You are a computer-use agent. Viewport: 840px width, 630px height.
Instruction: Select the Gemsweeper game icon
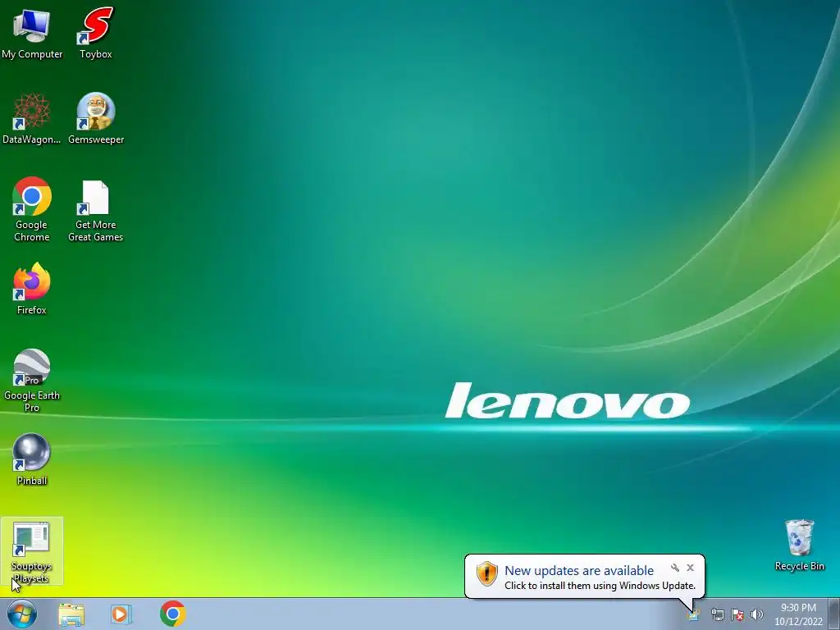96,118
